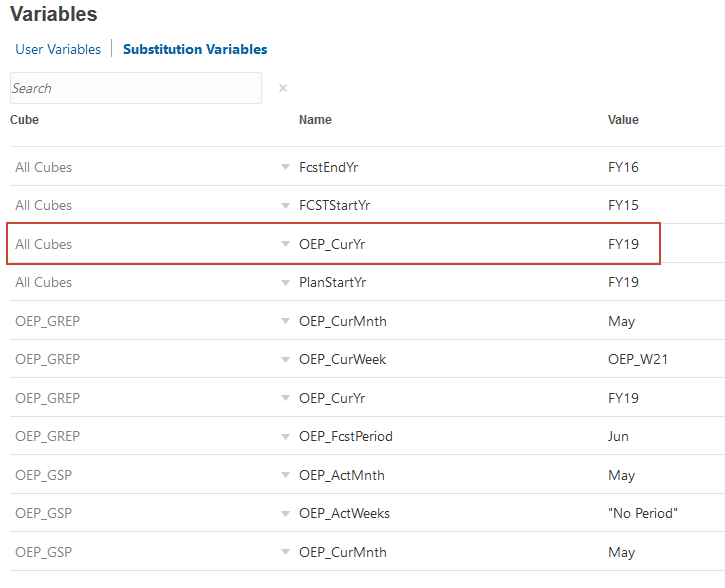
Task: Open the dropdown arrow for OEP_CurWeek
Action: pyautogui.click(x=285, y=360)
